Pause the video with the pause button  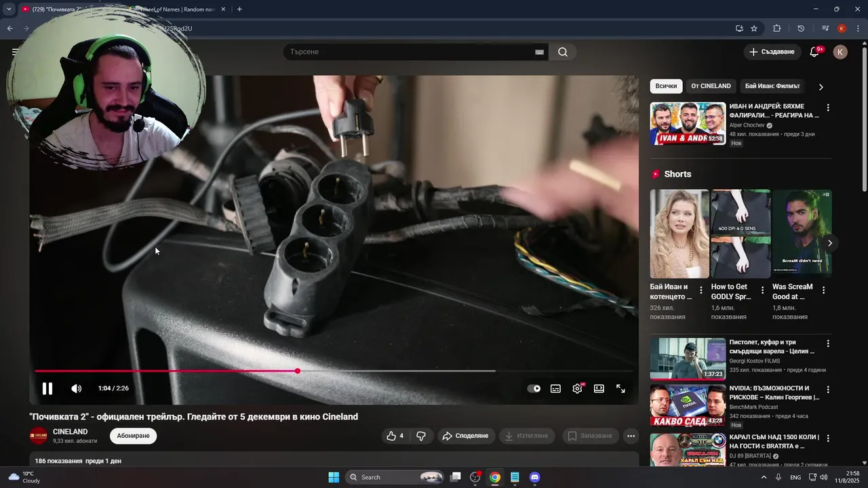(x=47, y=388)
